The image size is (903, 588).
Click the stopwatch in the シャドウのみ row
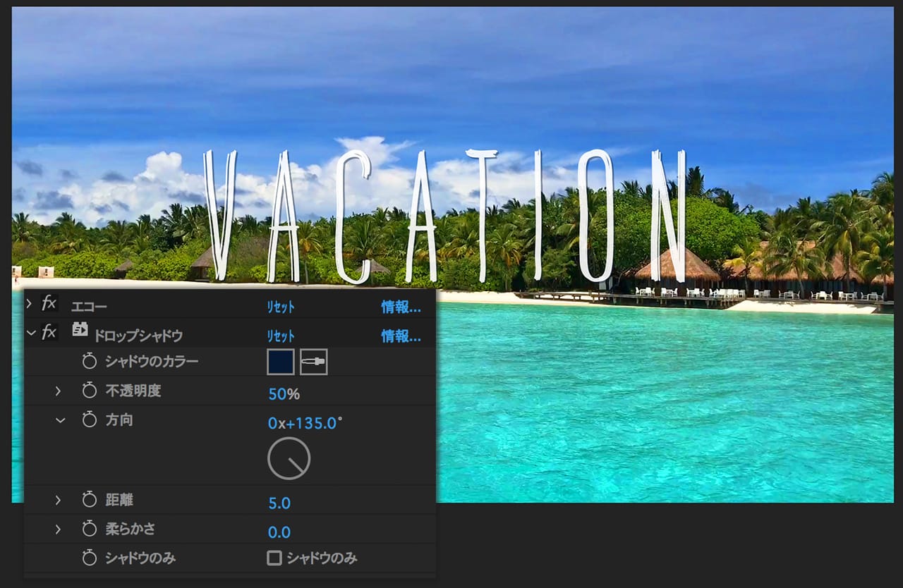(89, 558)
